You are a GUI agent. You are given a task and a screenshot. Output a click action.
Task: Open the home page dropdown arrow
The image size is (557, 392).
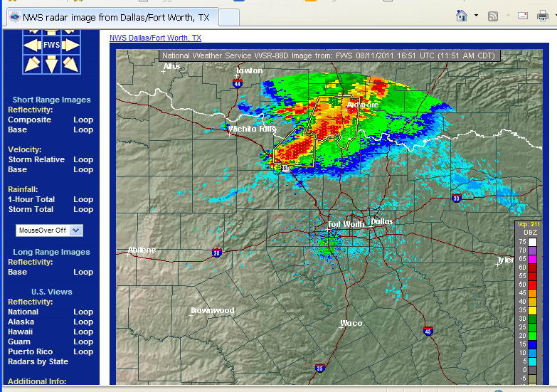(476, 15)
